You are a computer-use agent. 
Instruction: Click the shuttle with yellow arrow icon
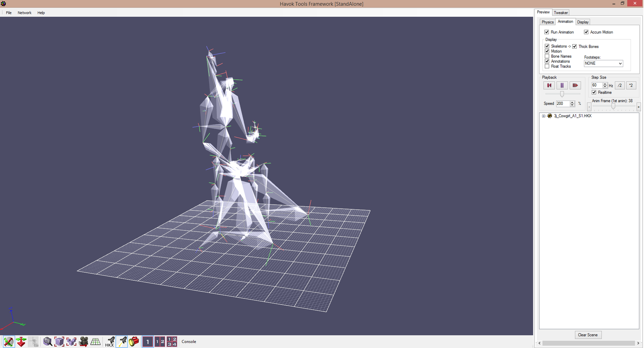[x=122, y=342]
